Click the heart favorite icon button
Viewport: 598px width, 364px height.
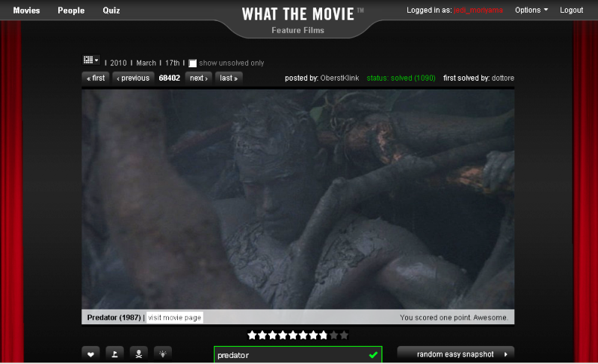(90, 354)
